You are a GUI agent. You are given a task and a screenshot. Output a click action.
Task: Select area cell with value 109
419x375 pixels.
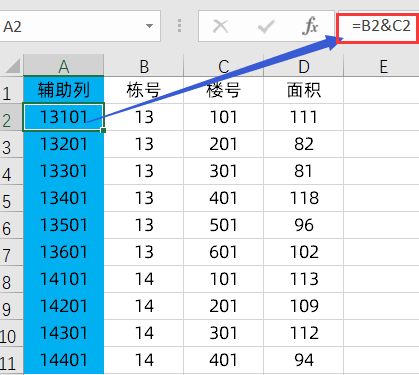(x=304, y=306)
